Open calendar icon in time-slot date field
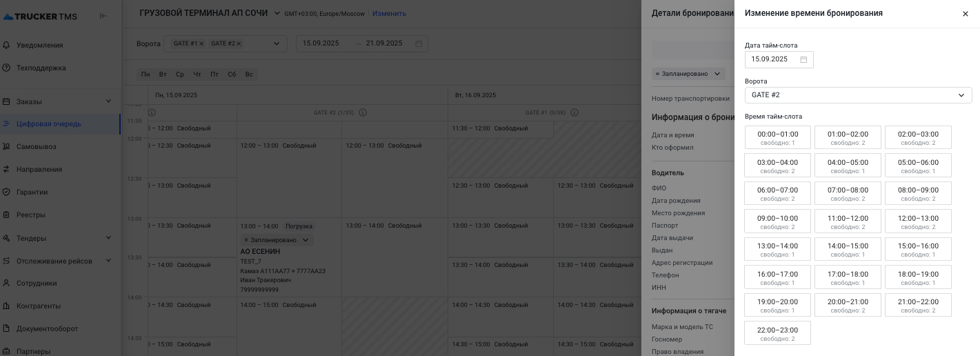 point(803,59)
